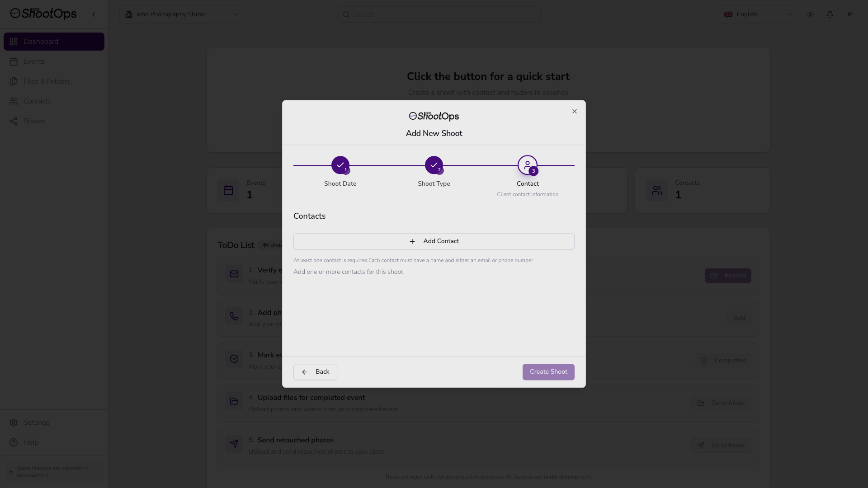Open Settings via the gear icon

(x=14, y=422)
